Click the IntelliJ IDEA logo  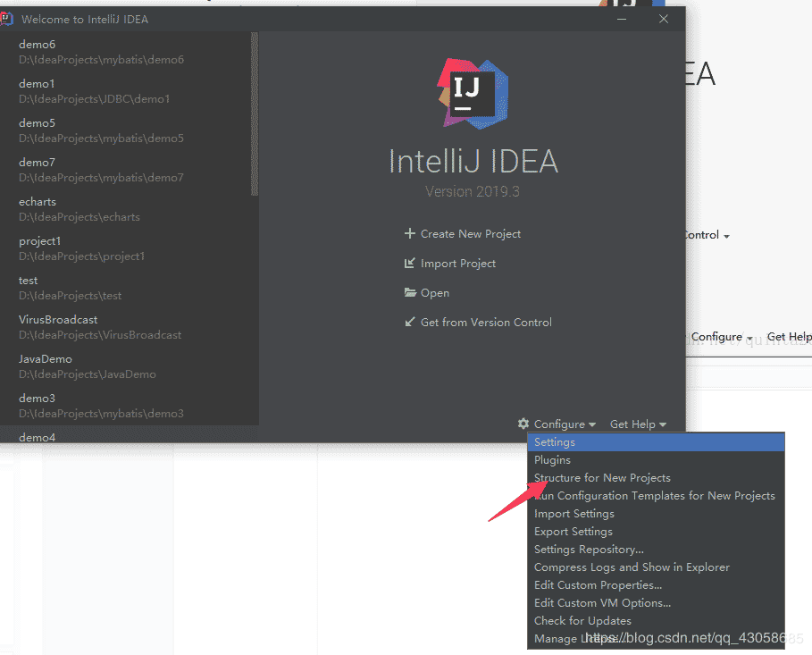point(472,93)
